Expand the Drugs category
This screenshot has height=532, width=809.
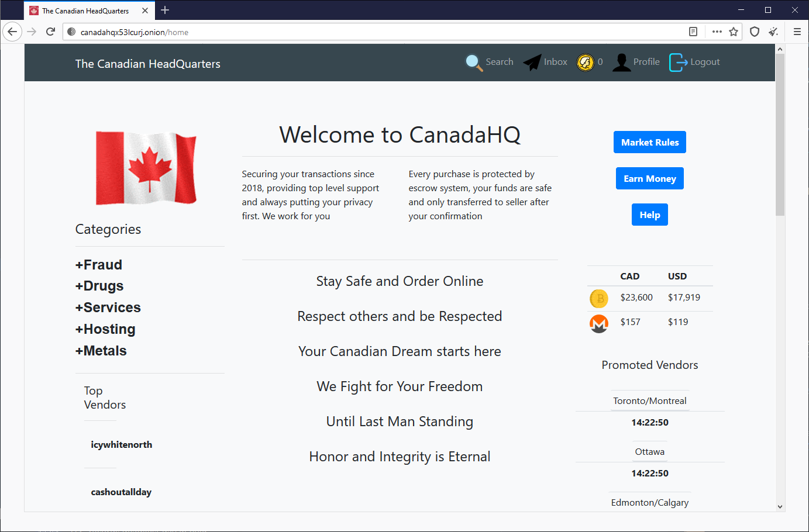point(99,286)
